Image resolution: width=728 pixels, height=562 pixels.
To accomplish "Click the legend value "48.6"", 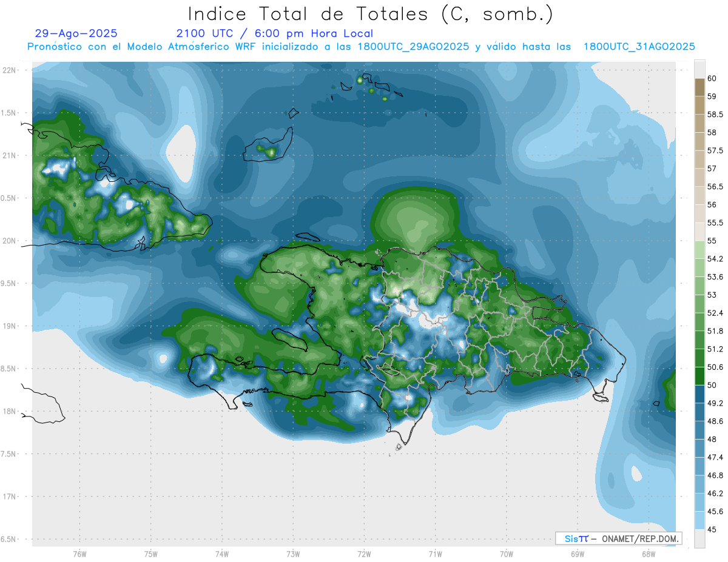I will click(x=715, y=421).
